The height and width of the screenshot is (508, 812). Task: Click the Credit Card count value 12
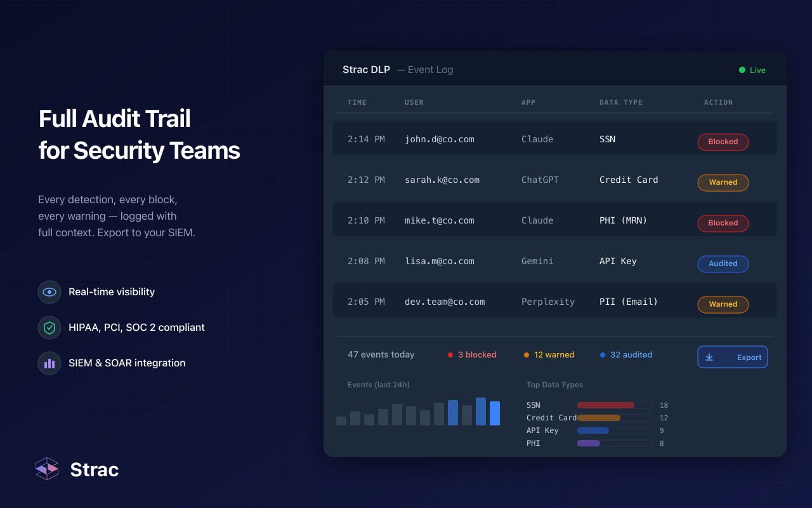[x=664, y=418]
